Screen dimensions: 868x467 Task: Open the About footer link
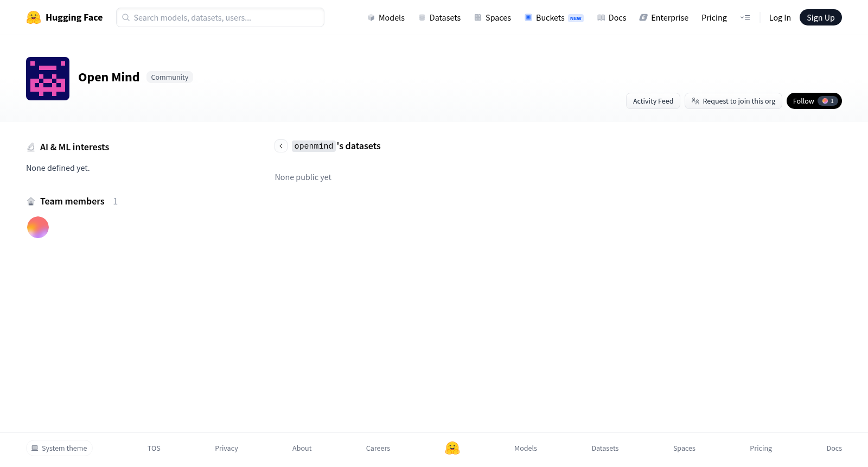[x=302, y=448]
